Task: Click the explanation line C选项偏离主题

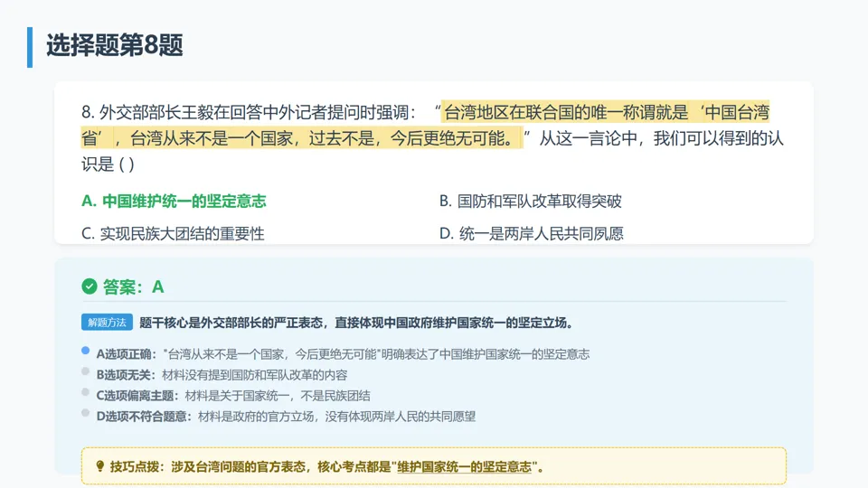Action: click(233, 396)
